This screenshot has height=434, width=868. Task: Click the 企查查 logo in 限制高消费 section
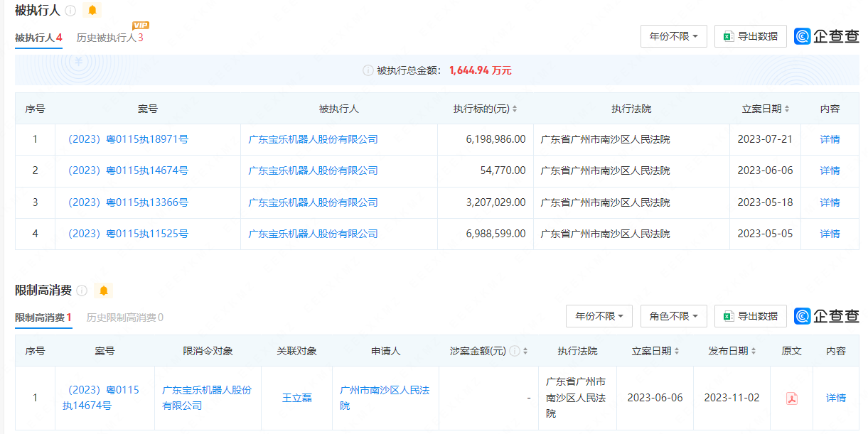click(826, 316)
